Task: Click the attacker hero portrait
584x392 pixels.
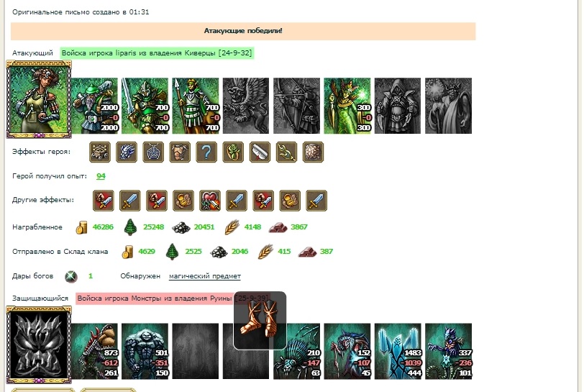Action: pyautogui.click(x=39, y=99)
